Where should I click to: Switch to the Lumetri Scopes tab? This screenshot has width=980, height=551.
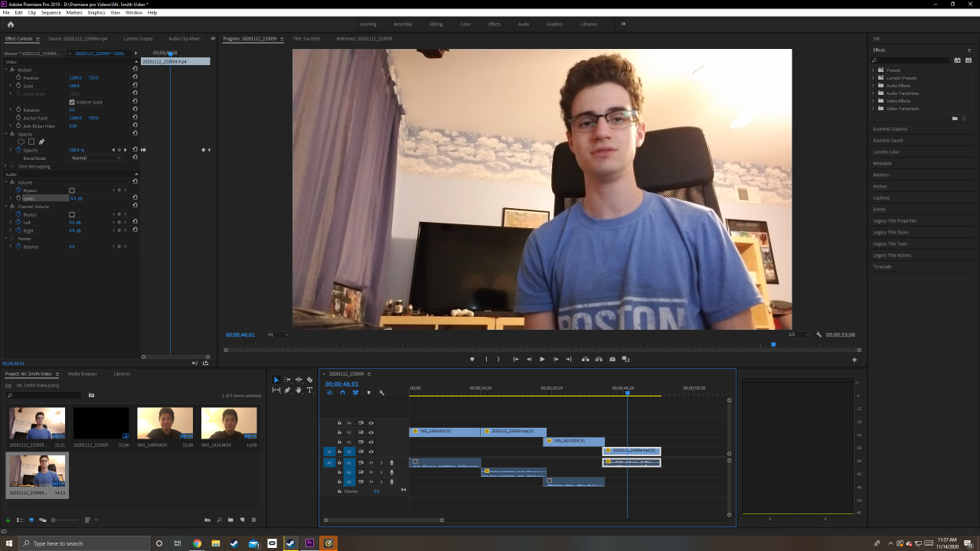click(x=138, y=38)
